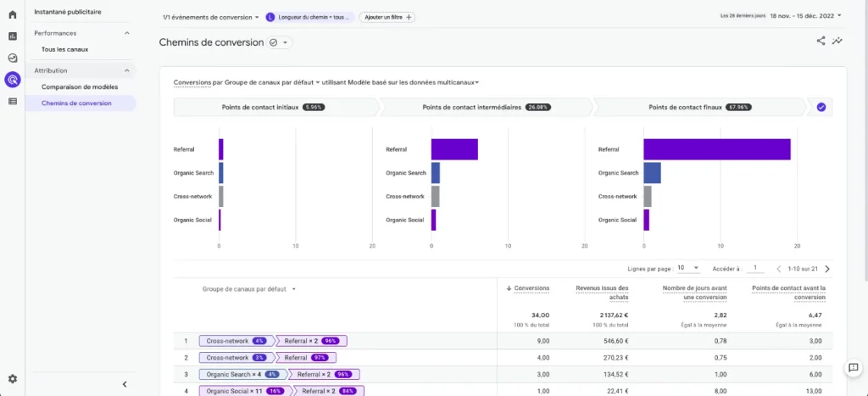Open the Explore icon in sidebar
The height and width of the screenshot is (396, 868).
coord(12,58)
